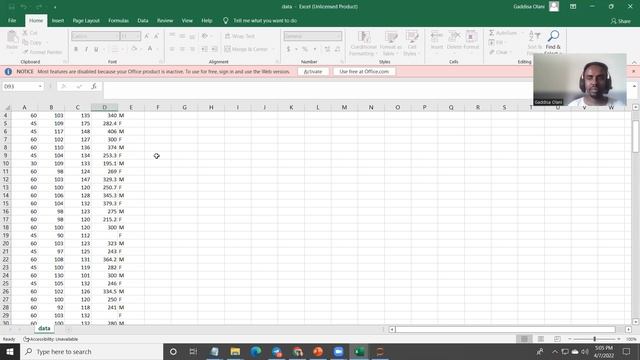Image resolution: width=640 pixels, height=360 pixels.
Task: Open the Number Format dropdown
Action: coord(313,36)
